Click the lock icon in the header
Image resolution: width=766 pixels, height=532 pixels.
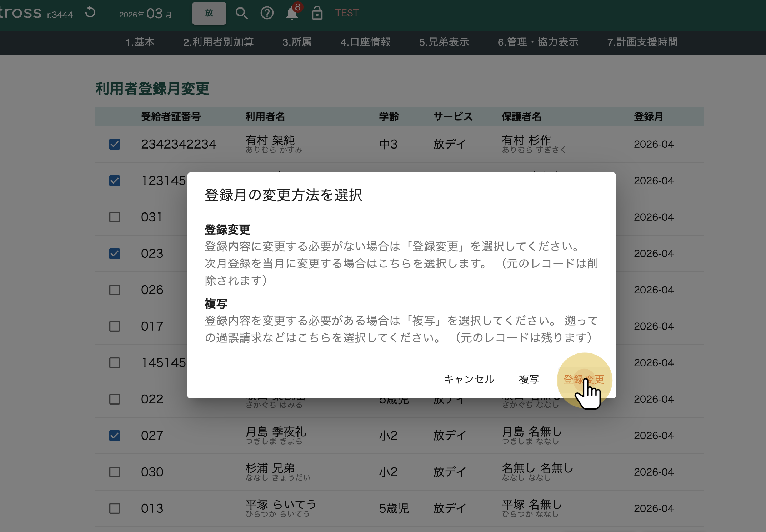[x=317, y=14]
